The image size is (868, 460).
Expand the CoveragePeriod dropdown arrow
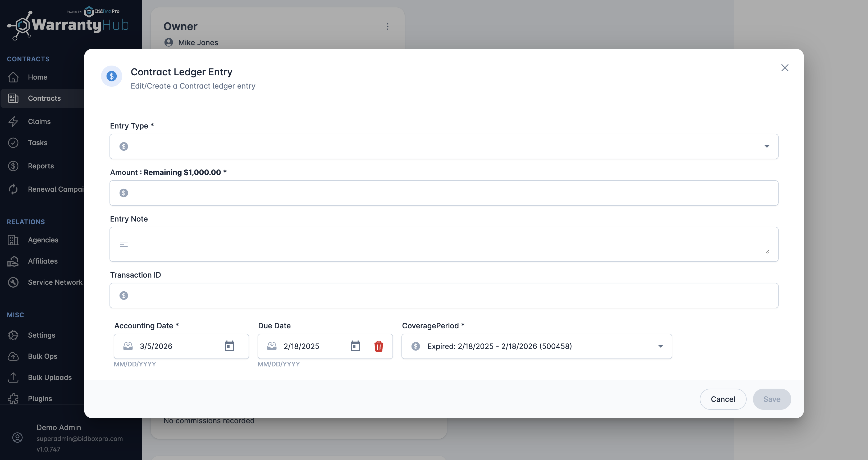point(660,346)
